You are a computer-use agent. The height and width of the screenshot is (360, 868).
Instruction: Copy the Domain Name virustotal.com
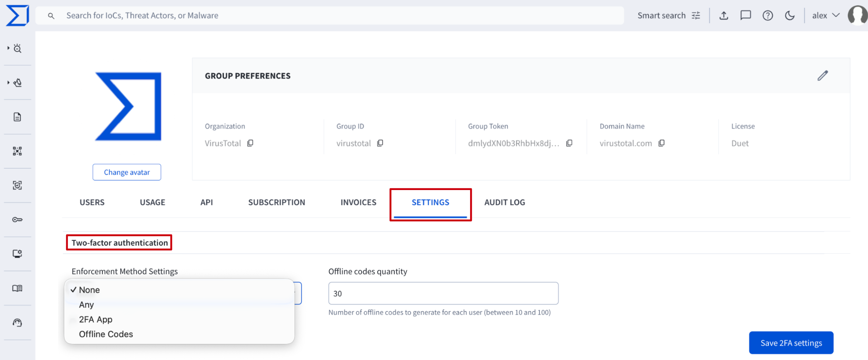tap(661, 143)
